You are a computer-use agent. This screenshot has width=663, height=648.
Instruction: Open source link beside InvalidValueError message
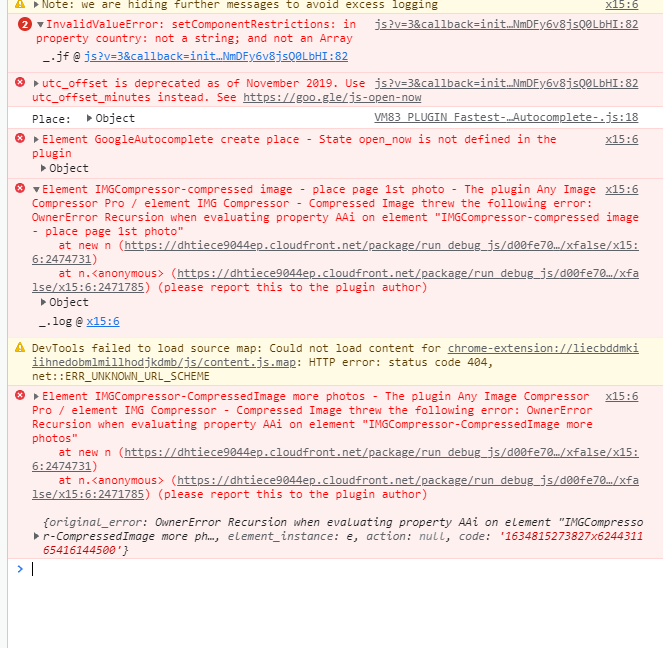(x=506, y=25)
